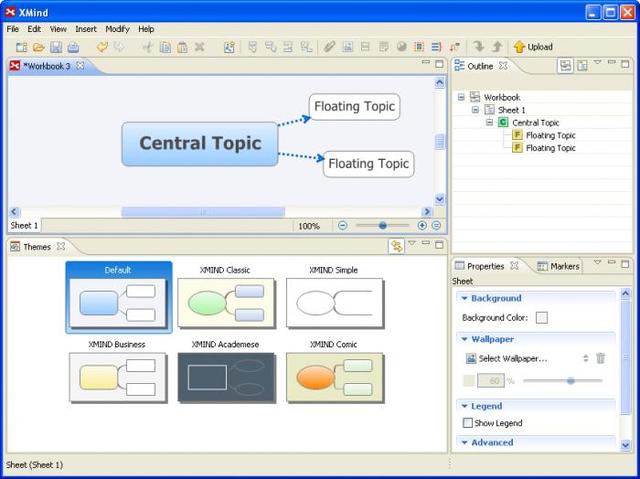Image resolution: width=640 pixels, height=479 pixels.
Task: Apply the XMIND Classic theme
Action: 226,298
